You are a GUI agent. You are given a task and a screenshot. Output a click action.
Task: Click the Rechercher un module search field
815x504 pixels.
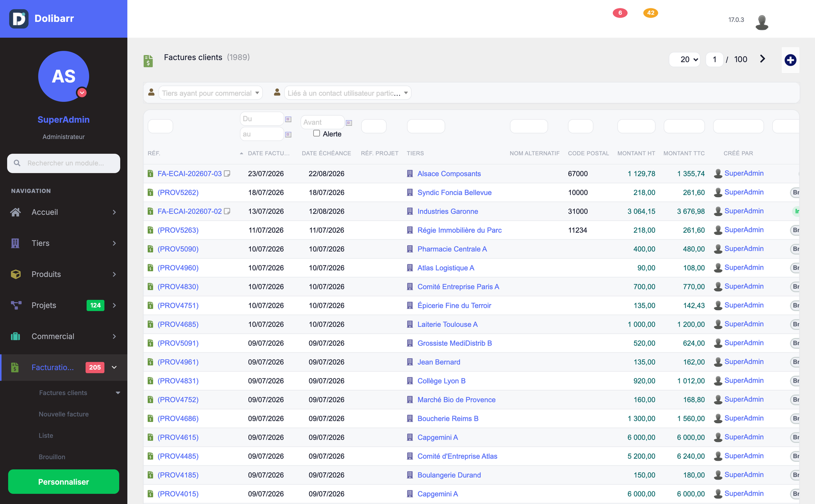[x=64, y=163]
